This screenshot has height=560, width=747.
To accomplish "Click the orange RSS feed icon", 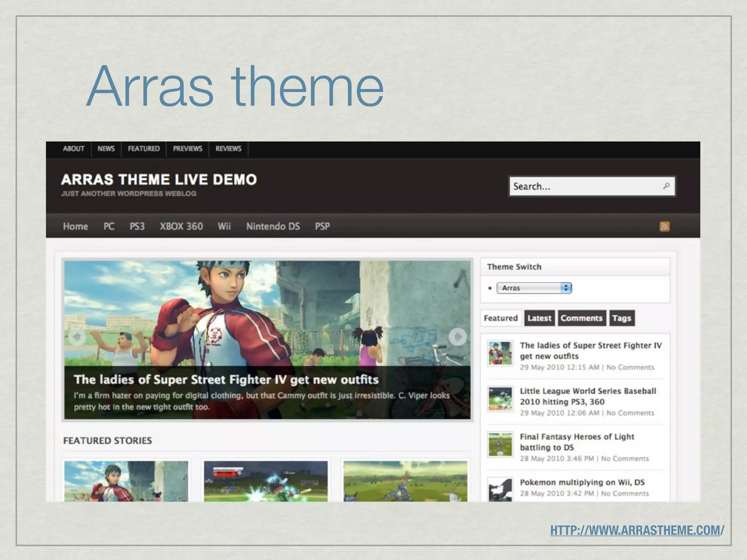I will click(x=664, y=226).
